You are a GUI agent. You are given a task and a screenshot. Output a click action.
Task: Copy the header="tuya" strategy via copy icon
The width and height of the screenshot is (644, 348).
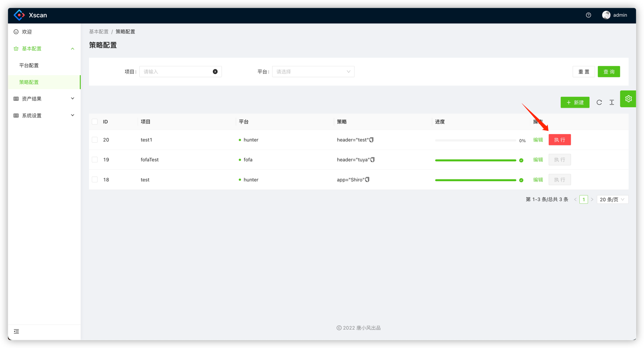[373, 159]
